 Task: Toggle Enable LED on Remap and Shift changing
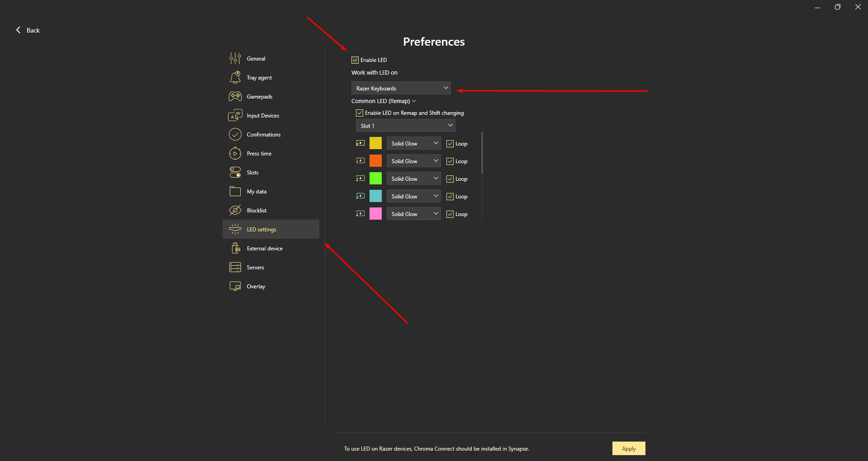point(360,113)
